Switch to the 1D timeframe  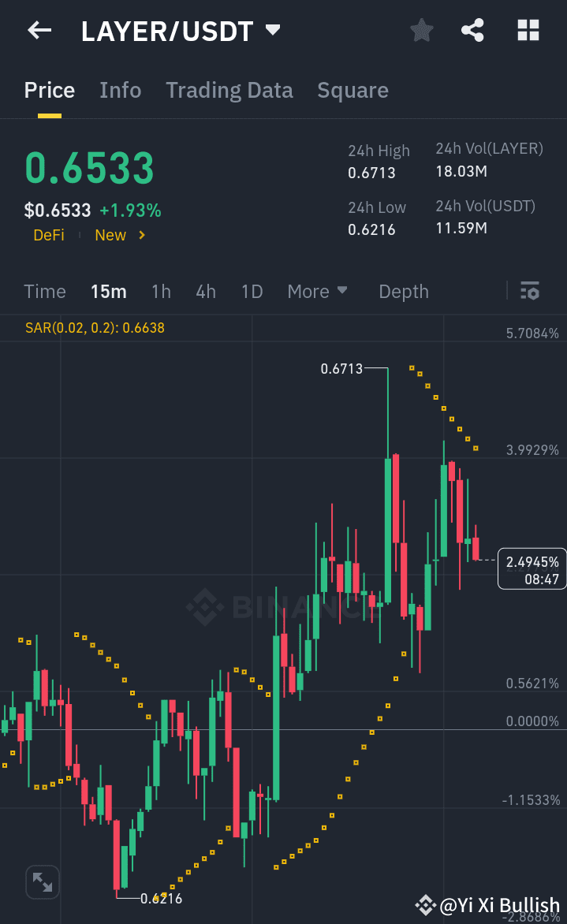click(x=252, y=291)
